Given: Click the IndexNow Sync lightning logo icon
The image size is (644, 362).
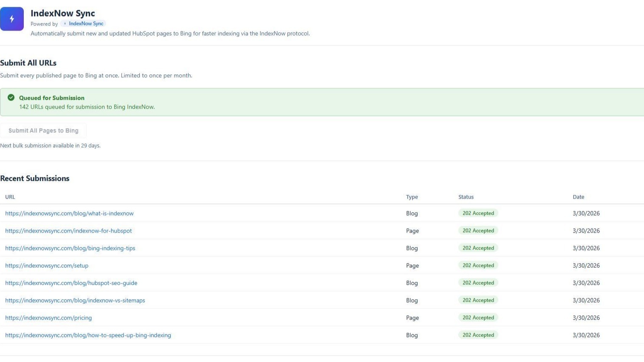Looking at the screenshot, I should (x=12, y=19).
